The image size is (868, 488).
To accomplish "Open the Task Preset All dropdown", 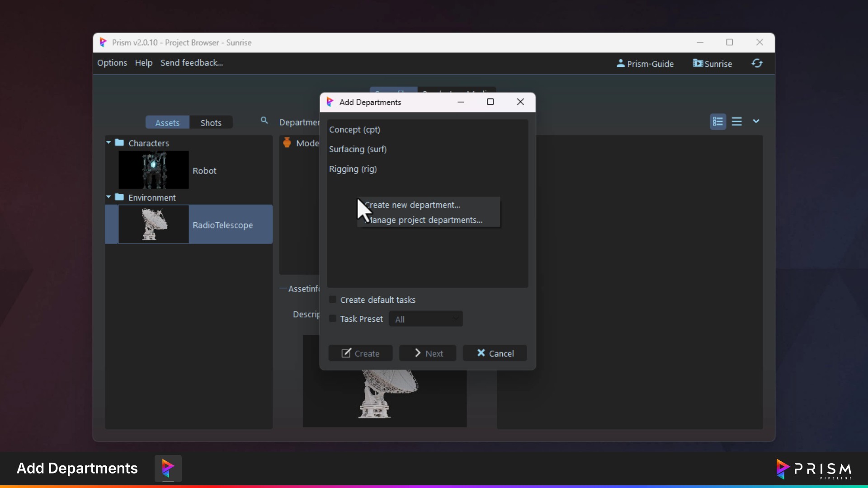I will click(425, 319).
